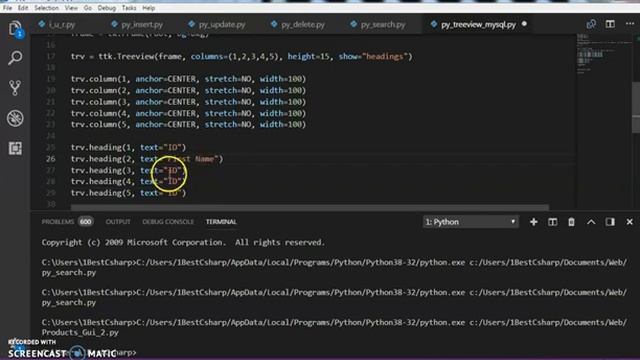
Task: Click Products_Gui_2.py in terminal output
Action: 80,333
